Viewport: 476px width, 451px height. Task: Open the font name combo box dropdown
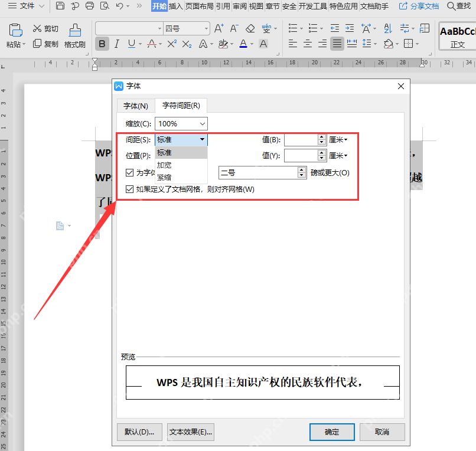[x=159, y=29]
